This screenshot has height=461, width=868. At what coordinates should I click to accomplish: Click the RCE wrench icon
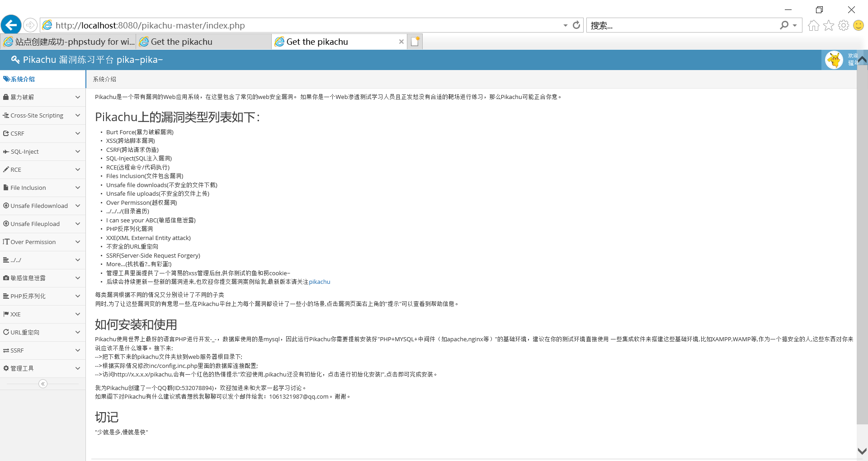[x=6, y=169]
